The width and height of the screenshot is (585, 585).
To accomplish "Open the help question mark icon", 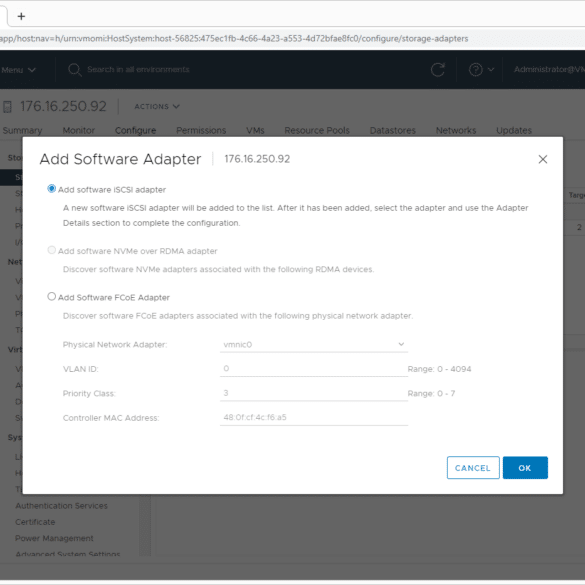I will click(476, 70).
